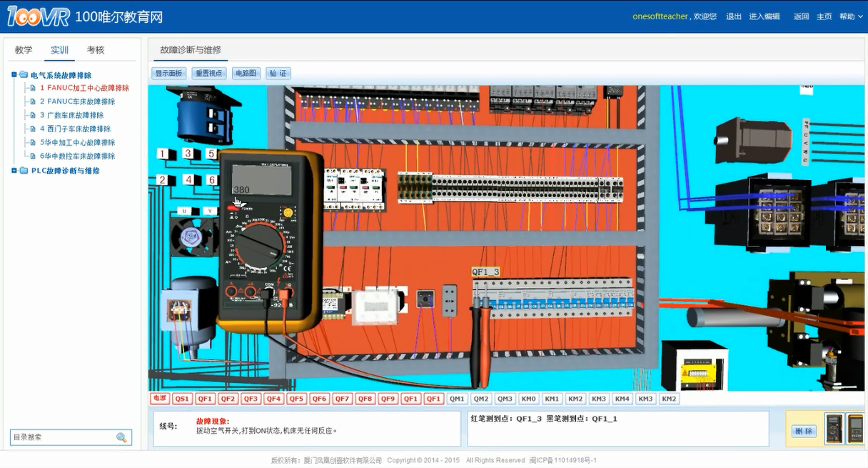868x468 pixels.
Task: Open the 帮助 dropdown menu
Action: click(x=850, y=16)
